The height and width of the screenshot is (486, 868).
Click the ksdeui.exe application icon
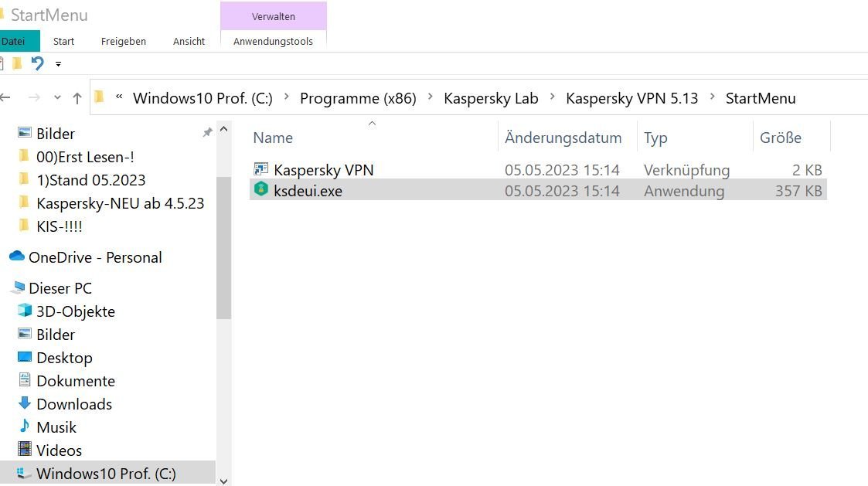[x=261, y=191]
